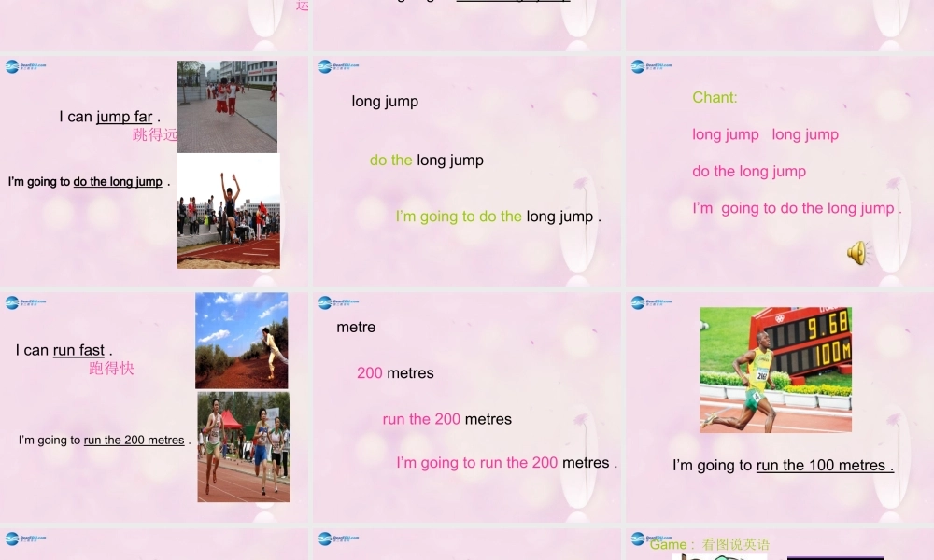Click the site logo on the Chant slide
Image resolution: width=934 pixels, height=560 pixels.
click(x=652, y=66)
